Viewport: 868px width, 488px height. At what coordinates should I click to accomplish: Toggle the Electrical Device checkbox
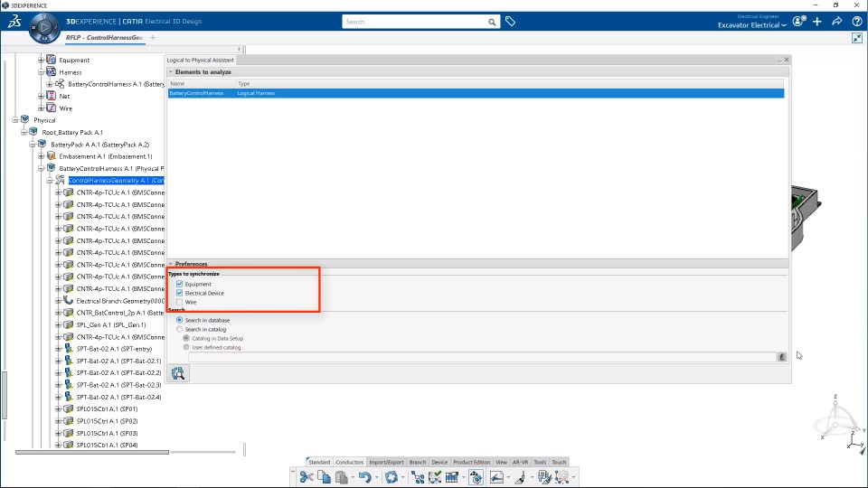[179, 293]
